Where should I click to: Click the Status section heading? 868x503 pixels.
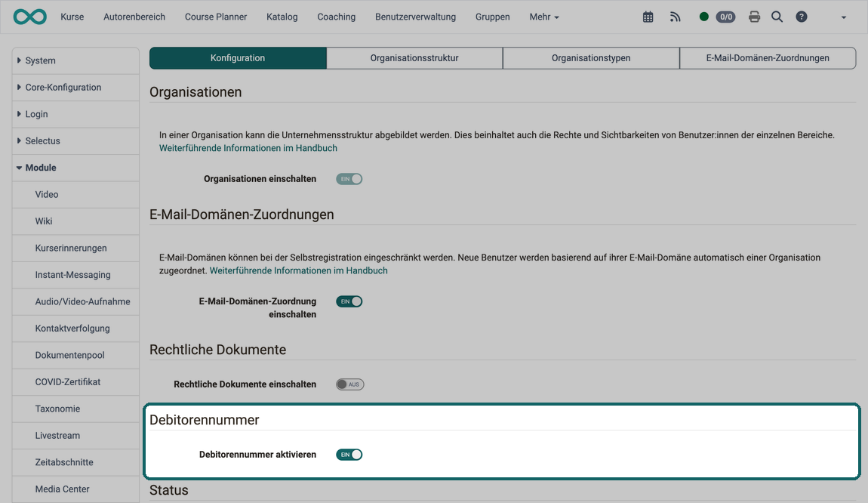point(169,490)
